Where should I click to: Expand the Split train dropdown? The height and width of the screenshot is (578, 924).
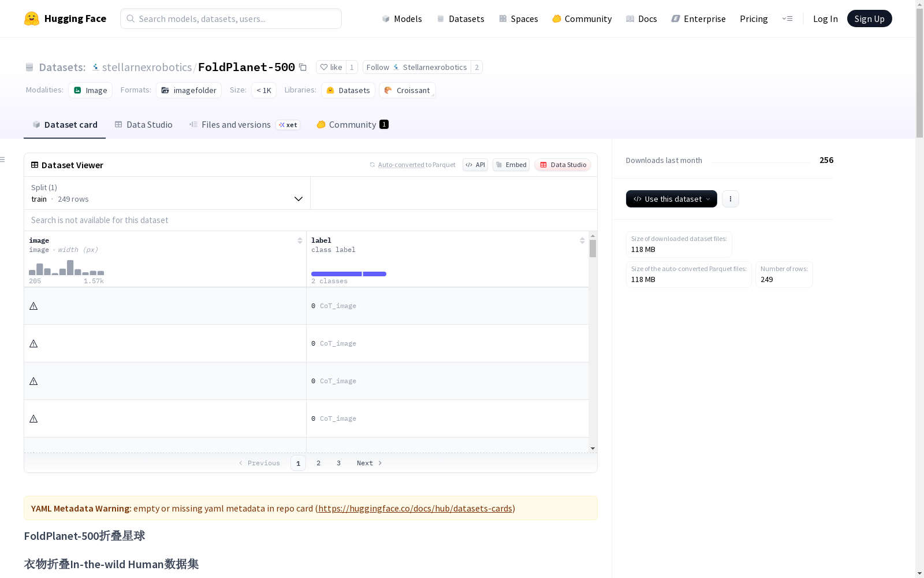coord(167,193)
